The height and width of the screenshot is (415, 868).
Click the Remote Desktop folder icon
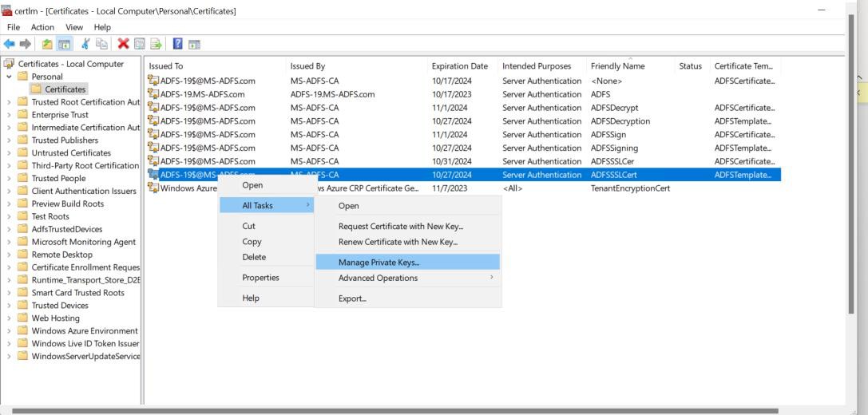(x=22, y=255)
